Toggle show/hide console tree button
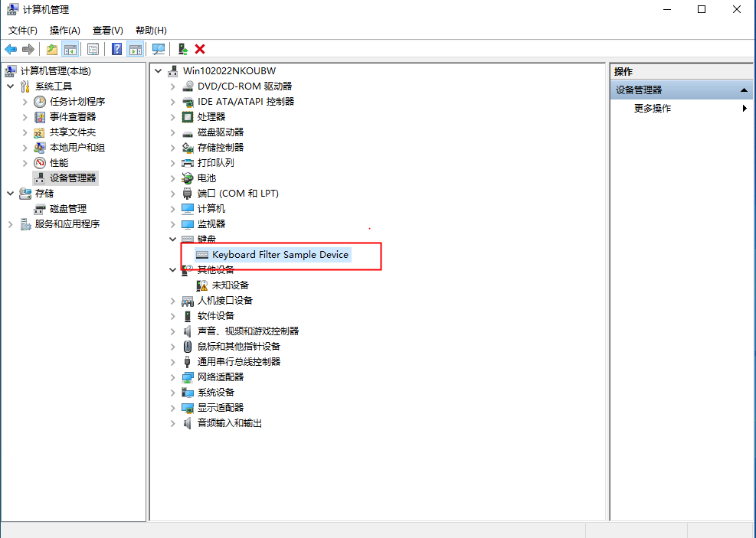Screen dimensions: 756x538 [x=70, y=49]
